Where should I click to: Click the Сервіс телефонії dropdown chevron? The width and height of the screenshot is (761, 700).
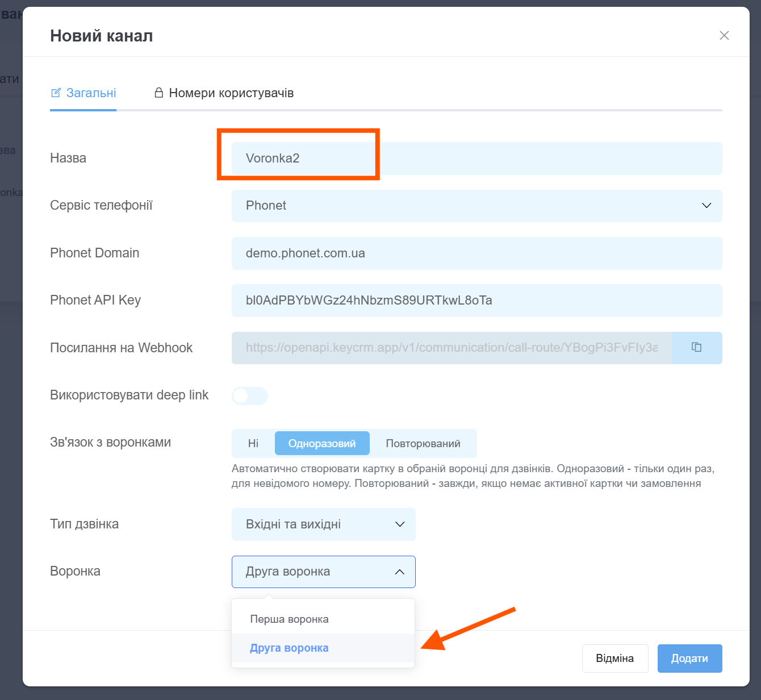706,206
